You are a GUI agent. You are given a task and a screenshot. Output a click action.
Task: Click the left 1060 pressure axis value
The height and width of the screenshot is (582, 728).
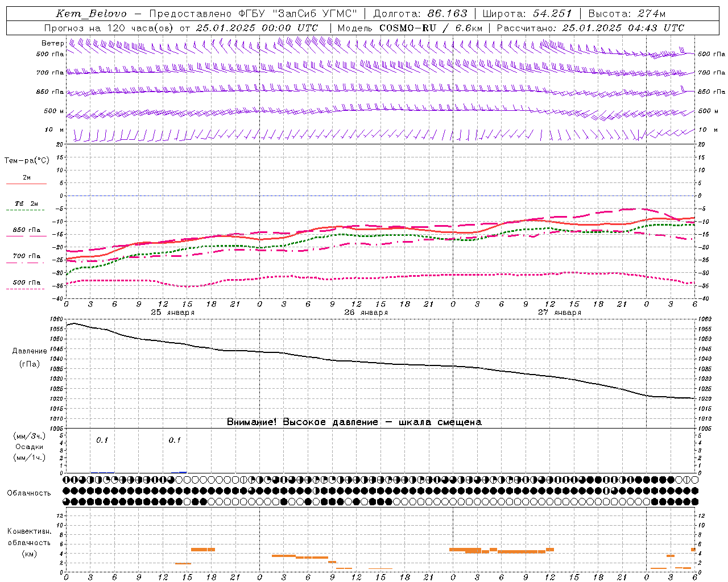57,319
